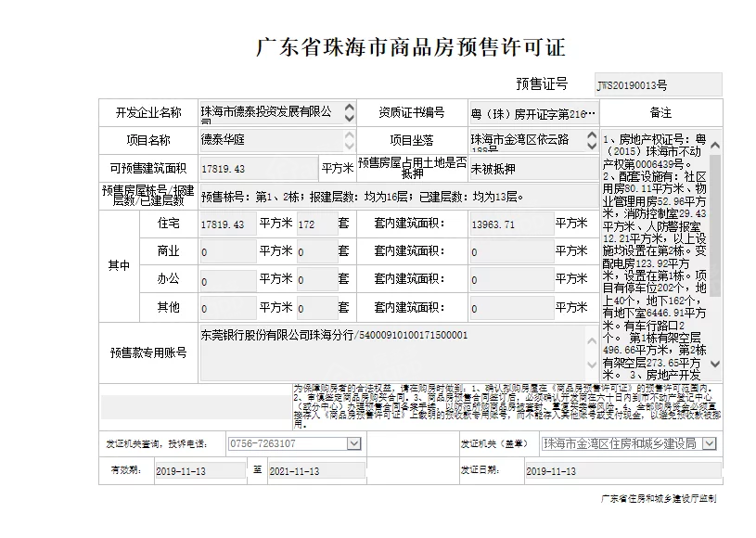Viewport: 756px width, 538px height.
Task: Click 其他 units field showing 0
Action: coord(317,308)
